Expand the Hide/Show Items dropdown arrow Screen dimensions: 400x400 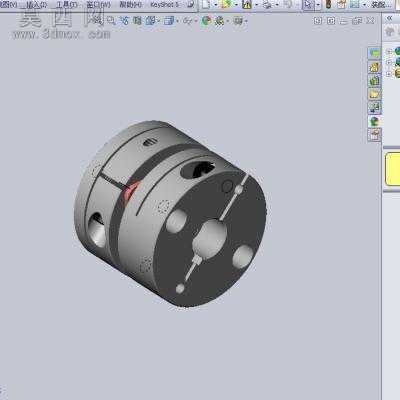pyautogui.click(x=196, y=21)
